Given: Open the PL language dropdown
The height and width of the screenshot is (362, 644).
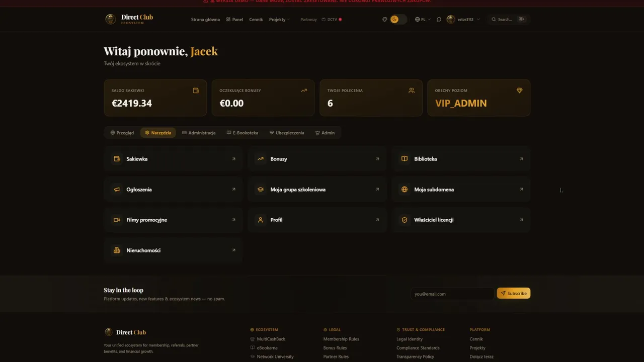Looking at the screenshot, I should [423, 19].
